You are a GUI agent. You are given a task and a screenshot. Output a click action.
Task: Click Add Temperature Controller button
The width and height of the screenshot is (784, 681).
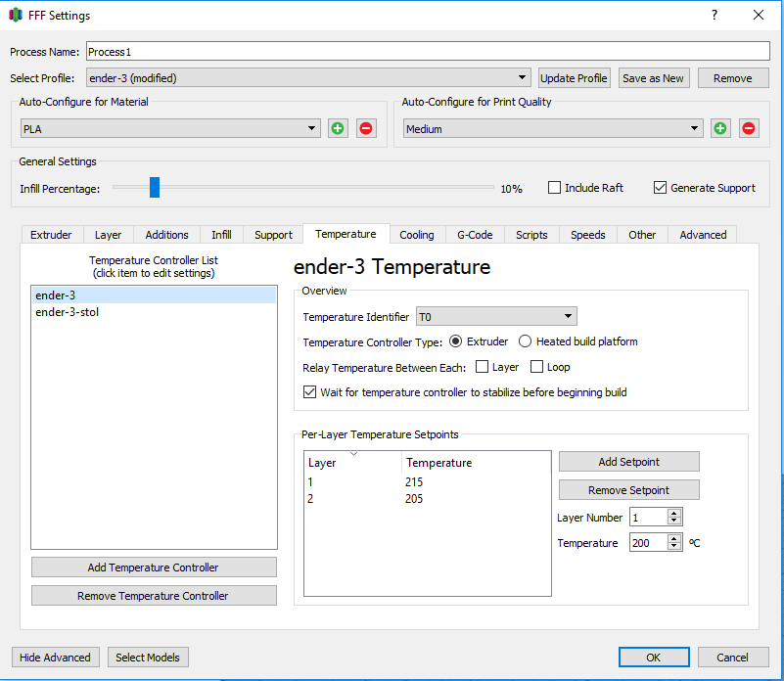point(154,567)
